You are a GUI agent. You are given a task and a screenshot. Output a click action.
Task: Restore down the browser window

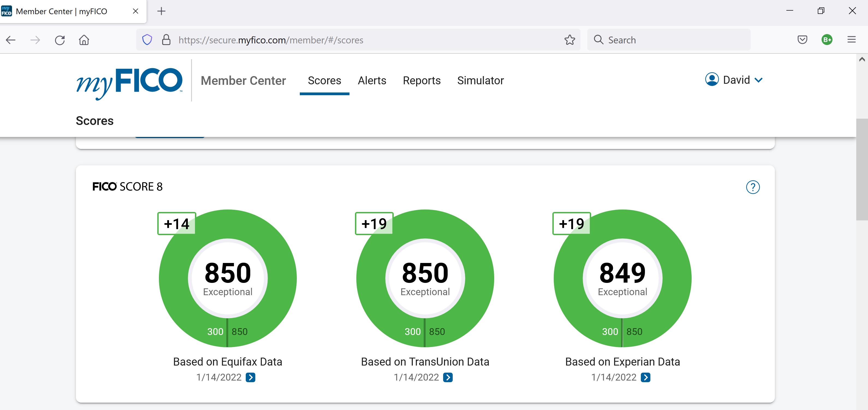tap(821, 11)
